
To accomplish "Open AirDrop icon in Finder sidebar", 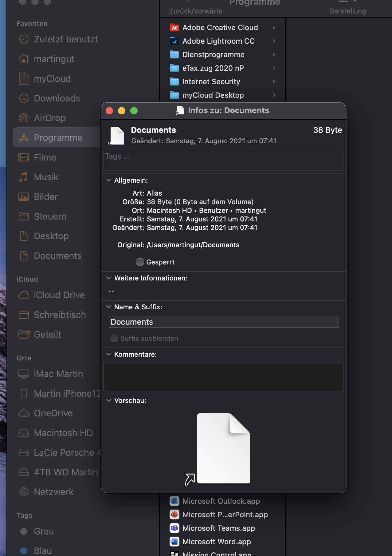I will (24, 118).
